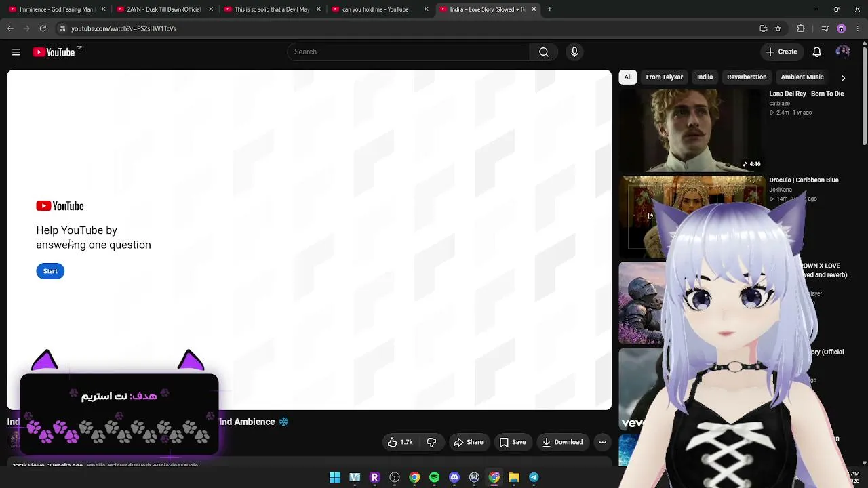The height and width of the screenshot is (488, 868).
Task: Select the 'Reverberation' filter chip
Action: tap(747, 77)
